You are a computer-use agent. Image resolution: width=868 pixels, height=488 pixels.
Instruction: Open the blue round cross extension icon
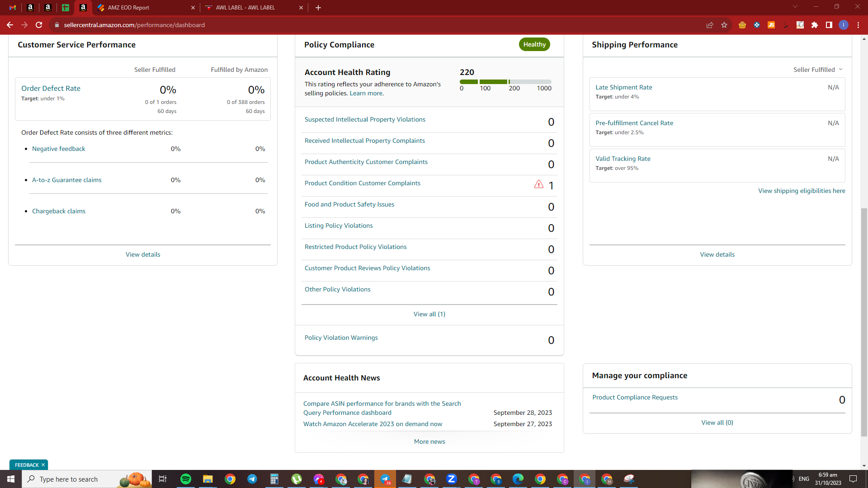(757, 25)
